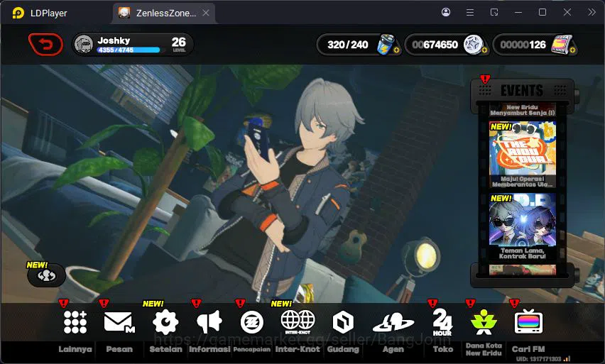The width and height of the screenshot is (605, 364).
Task: Click the red back arrow button
Action: pos(45,44)
